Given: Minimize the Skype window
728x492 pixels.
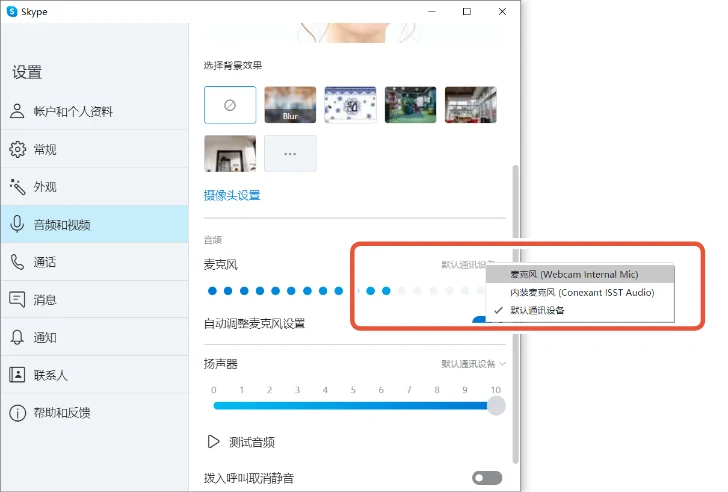Looking at the screenshot, I should click(x=432, y=12).
